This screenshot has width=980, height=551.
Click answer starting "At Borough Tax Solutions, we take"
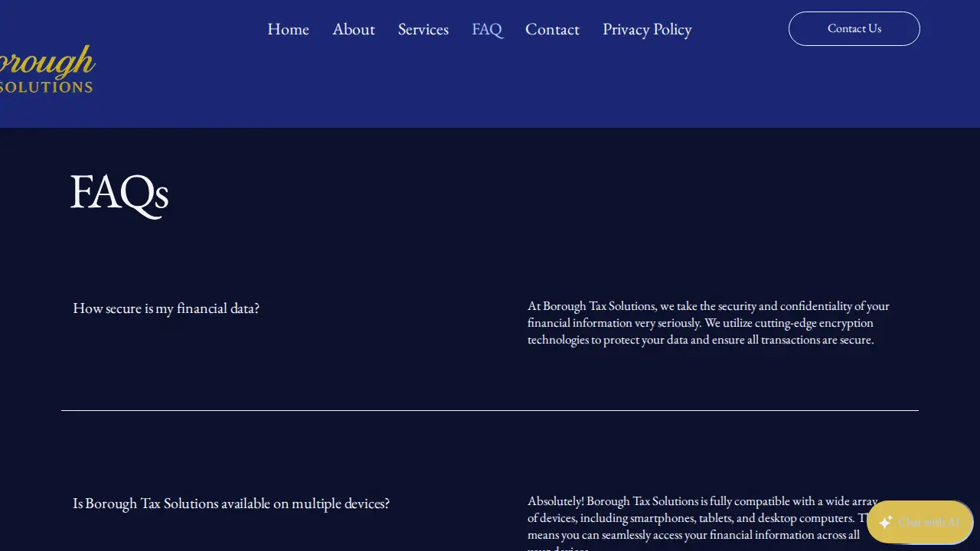tap(708, 323)
